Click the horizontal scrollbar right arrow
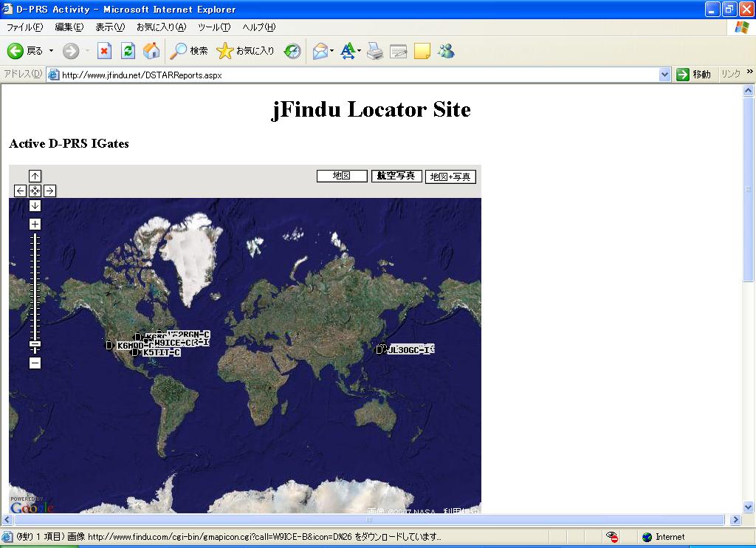756x548 pixels. (736, 519)
